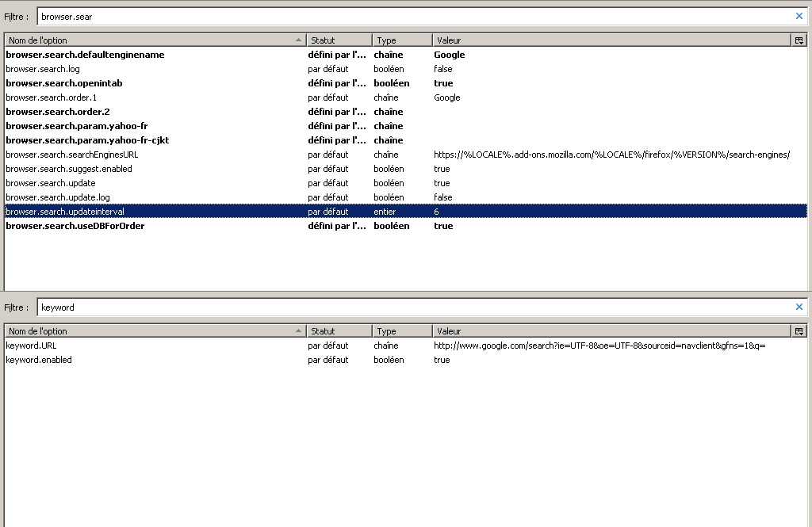The height and width of the screenshot is (527, 812).
Task: Sort by Valeur column in the upper table
Action: (612, 40)
